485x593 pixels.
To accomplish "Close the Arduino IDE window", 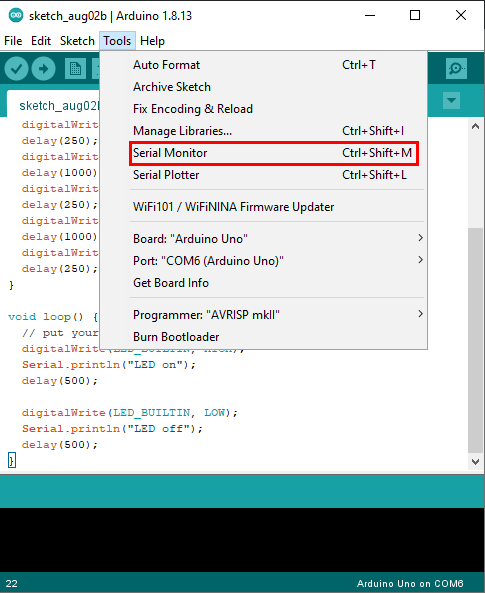I will [461, 16].
